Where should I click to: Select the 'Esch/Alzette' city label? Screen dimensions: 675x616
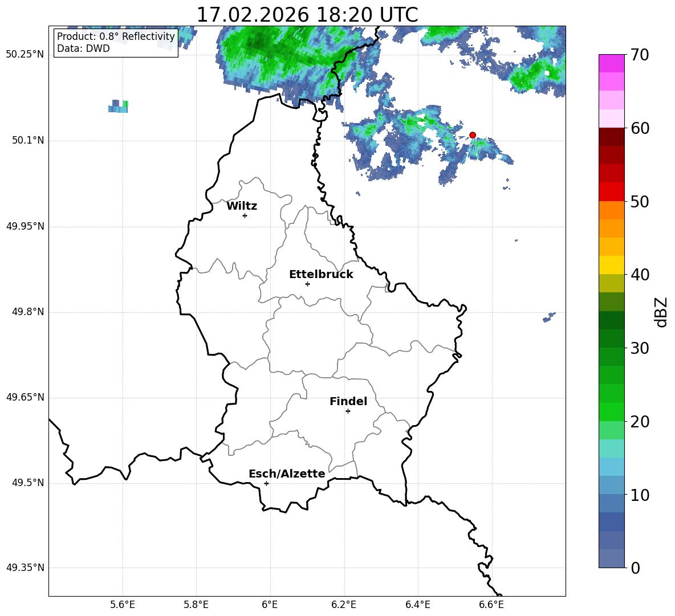tap(287, 474)
